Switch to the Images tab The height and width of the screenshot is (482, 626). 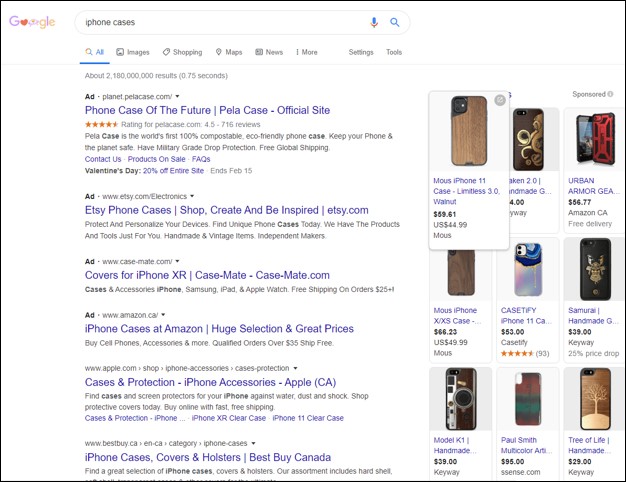133,52
